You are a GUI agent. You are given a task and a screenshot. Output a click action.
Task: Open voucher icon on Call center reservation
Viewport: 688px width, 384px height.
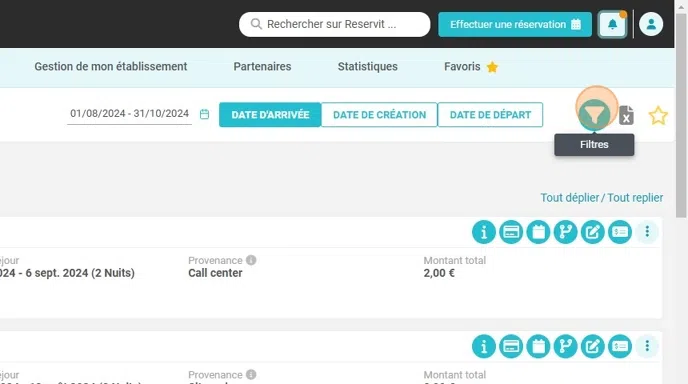(x=620, y=232)
